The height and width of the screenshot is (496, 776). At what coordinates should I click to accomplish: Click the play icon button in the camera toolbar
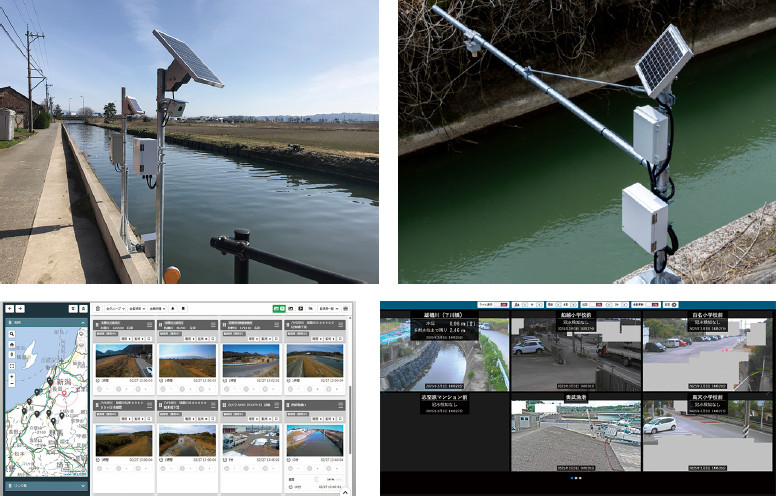301,310
